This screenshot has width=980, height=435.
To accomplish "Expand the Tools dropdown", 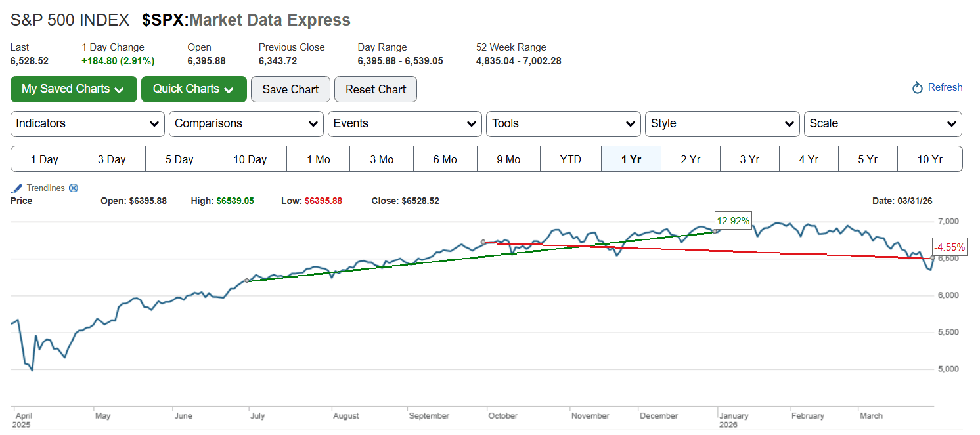I will coord(563,124).
